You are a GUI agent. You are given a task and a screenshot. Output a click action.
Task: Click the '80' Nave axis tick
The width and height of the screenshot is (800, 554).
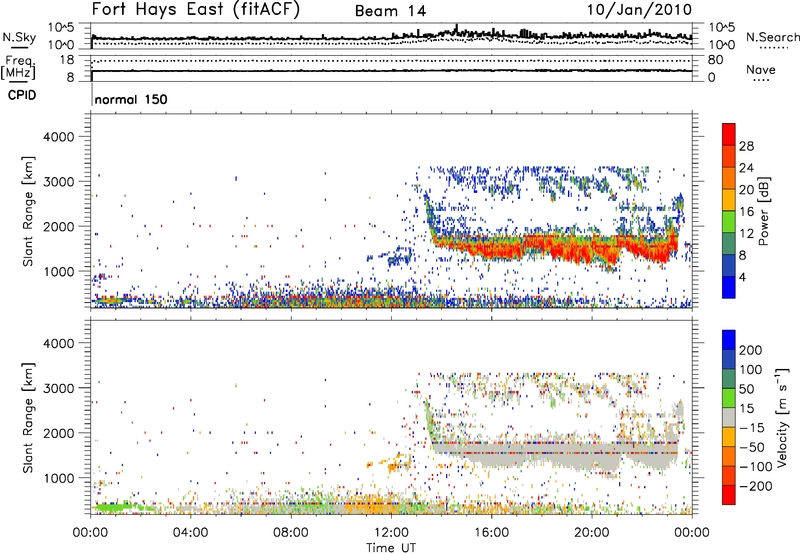pos(715,60)
